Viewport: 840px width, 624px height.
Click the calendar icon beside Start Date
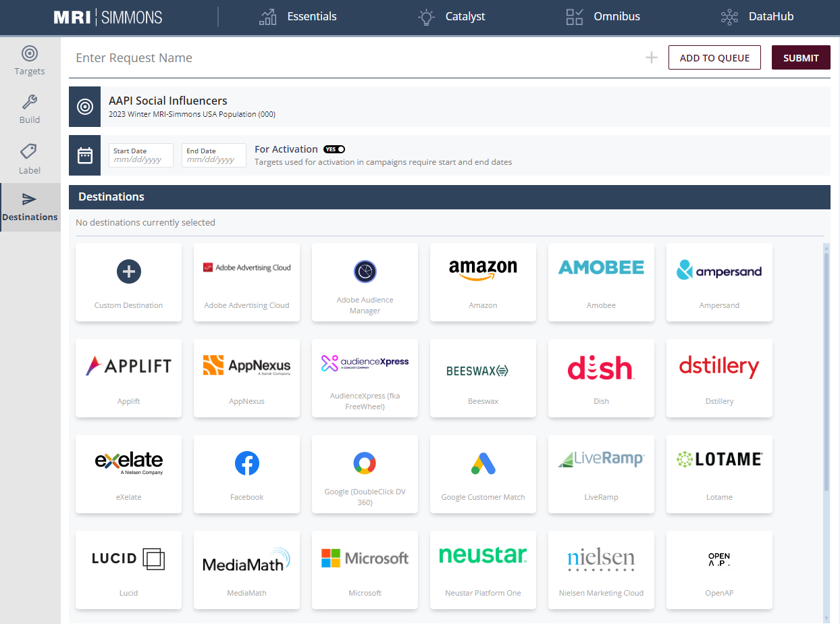pyautogui.click(x=85, y=155)
